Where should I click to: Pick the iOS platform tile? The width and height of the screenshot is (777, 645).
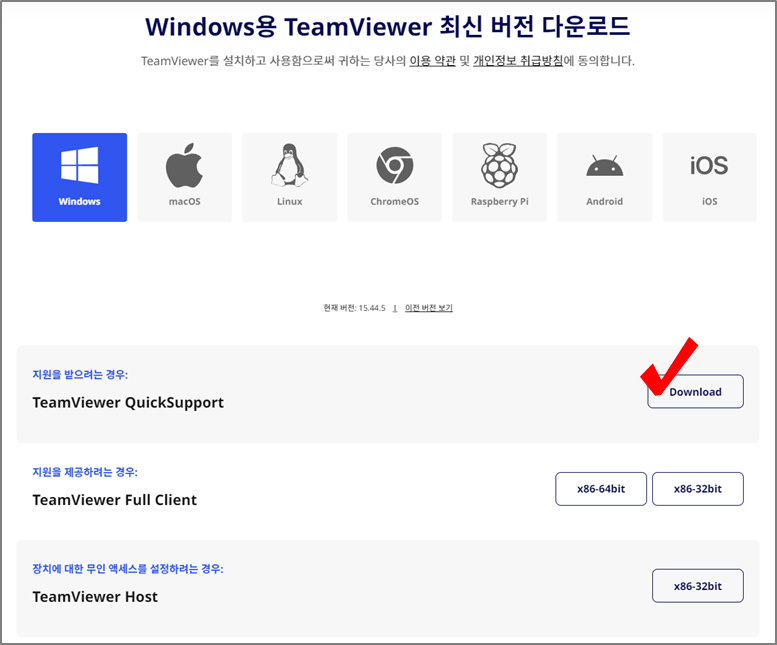pos(710,177)
